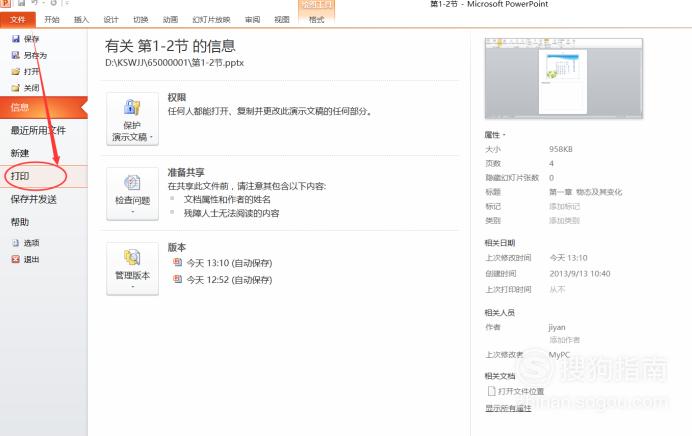Click the file path D:\KSWJJ\65000001\第1-2节.pptx
Image resolution: width=692 pixels, height=436 pixels.
pyautogui.click(x=174, y=63)
